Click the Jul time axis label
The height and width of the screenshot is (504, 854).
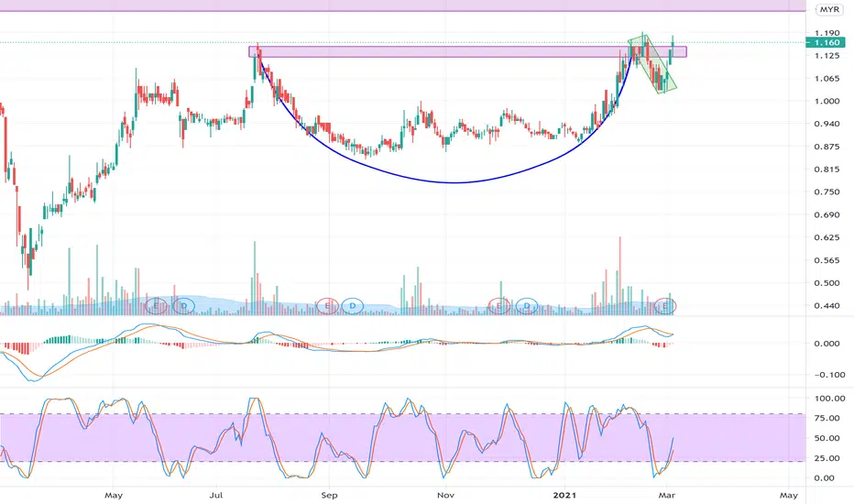216,495
